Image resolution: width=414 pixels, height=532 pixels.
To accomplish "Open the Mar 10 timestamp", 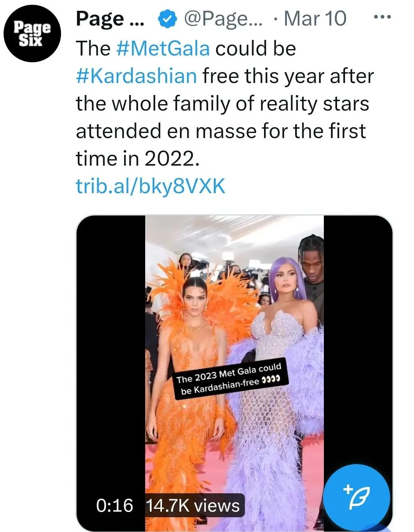I will tap(315, 19).
